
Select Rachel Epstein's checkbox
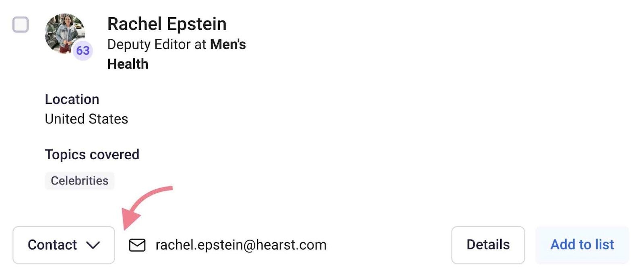click(x=21, y=25)
